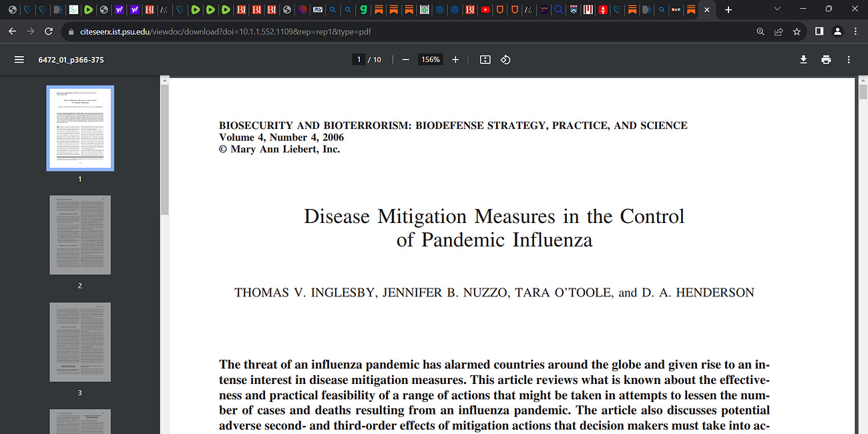Activate fit-to-page view
The image size is (868, 434).
(484, 59)
